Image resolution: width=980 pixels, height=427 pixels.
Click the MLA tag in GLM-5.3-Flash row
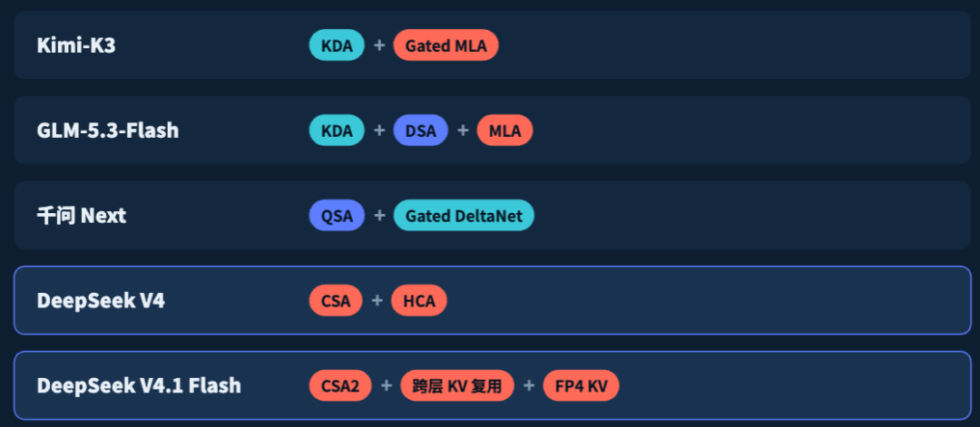[505, 131]
